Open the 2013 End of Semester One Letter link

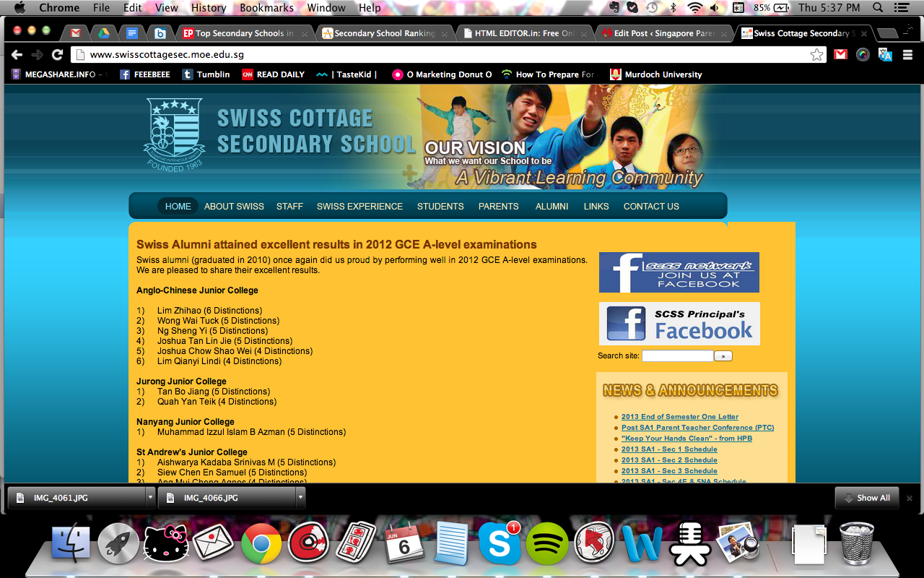pos(679,417)
